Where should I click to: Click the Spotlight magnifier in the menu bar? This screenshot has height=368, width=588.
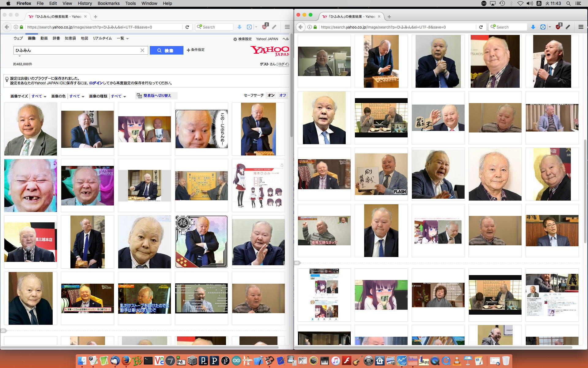568,3
